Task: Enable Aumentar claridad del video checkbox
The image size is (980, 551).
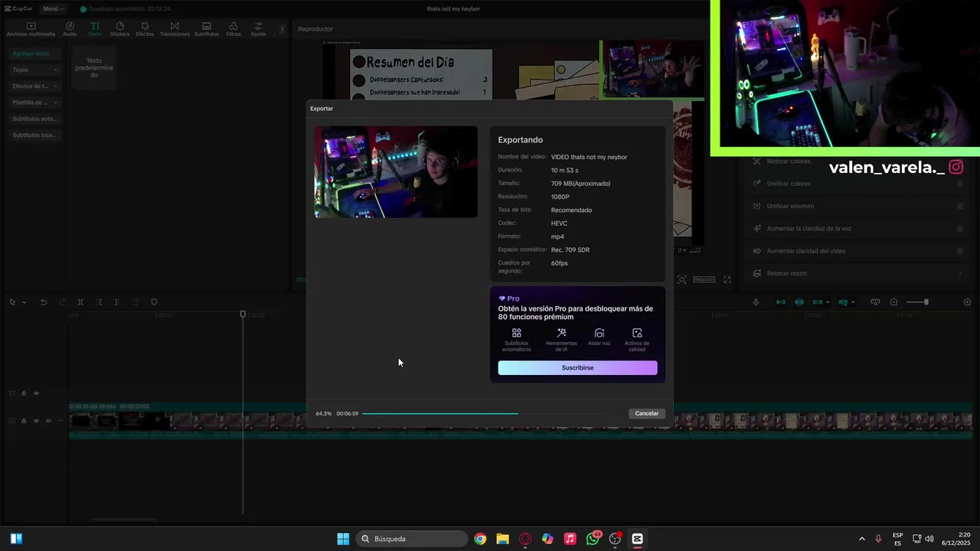Action: tap(960, 251)
